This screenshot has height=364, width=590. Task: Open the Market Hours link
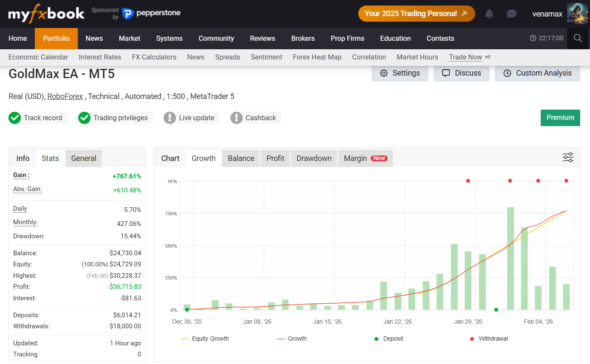point(417,57)
